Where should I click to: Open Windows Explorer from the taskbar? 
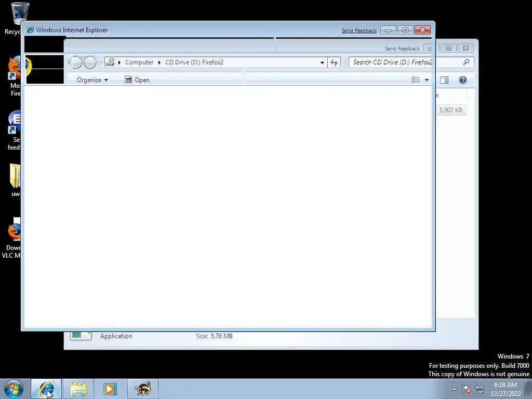click(x=78, y=389)
